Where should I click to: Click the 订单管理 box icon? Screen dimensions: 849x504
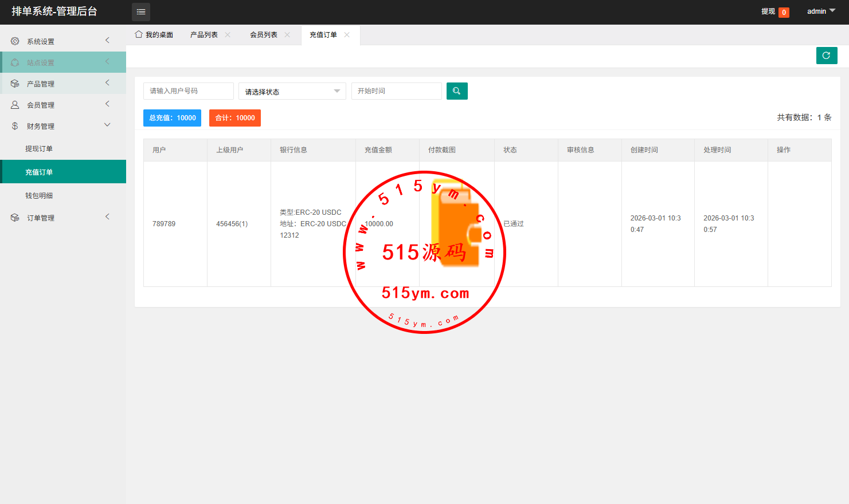pyautogui.click(x=15, y=218)
